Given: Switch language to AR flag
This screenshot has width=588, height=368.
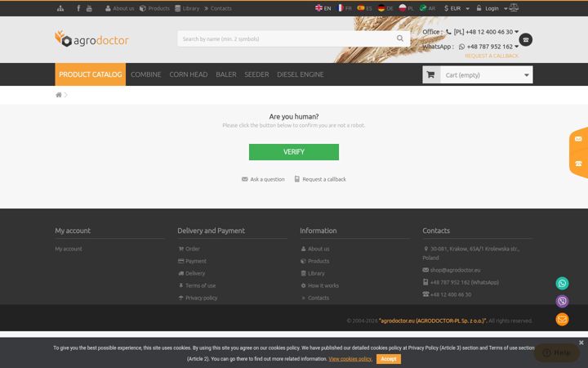Looking at the screenshot, I should (x=427, y=8).
